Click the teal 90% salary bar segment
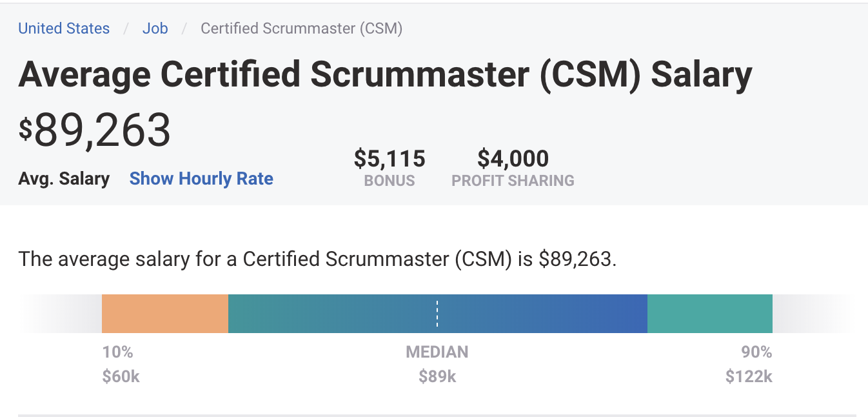Image resolution: width=868 pixels, height=417 pixels. coord(710,314)
